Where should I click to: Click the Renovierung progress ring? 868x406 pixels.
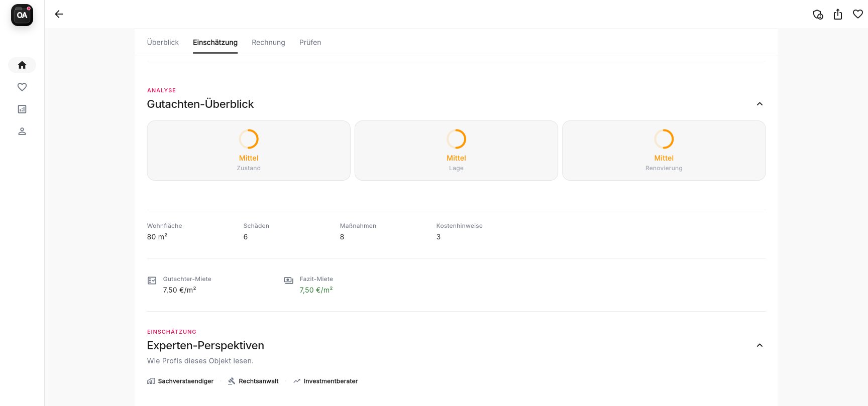click(x=664, y=139)
